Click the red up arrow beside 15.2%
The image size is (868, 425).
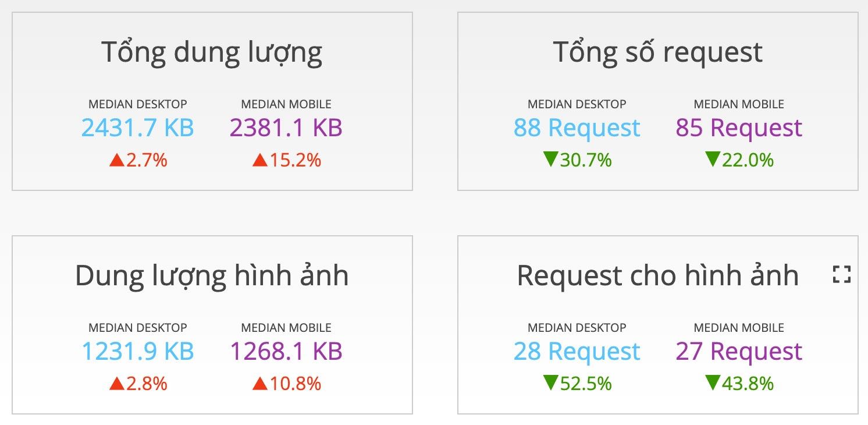click(x=259, y=160)
